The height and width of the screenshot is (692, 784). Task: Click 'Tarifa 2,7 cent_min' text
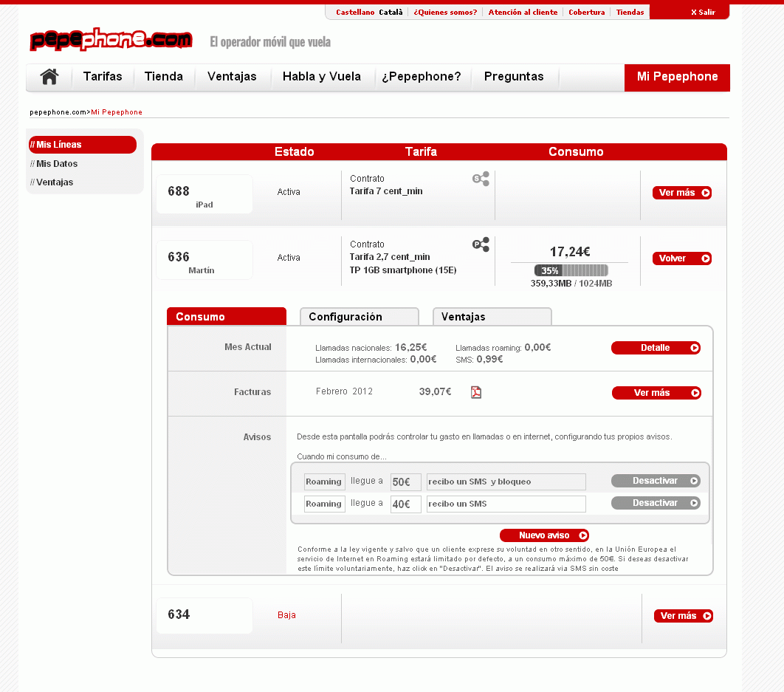pos(390,257)
